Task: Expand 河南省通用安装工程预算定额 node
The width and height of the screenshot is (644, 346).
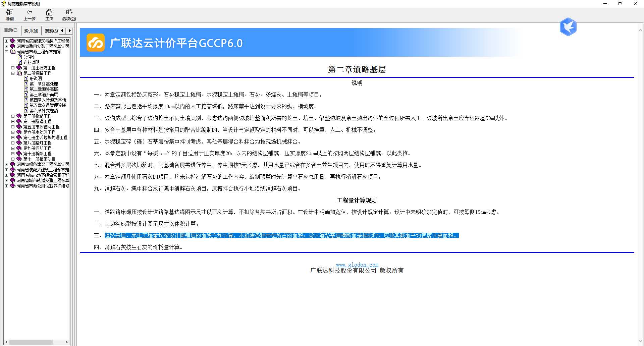Action: [x=6, y=46]
